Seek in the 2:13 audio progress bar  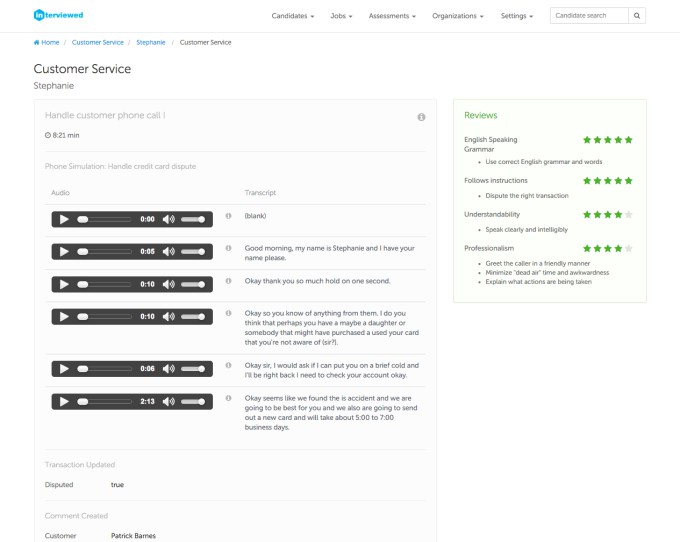(104, 402)
